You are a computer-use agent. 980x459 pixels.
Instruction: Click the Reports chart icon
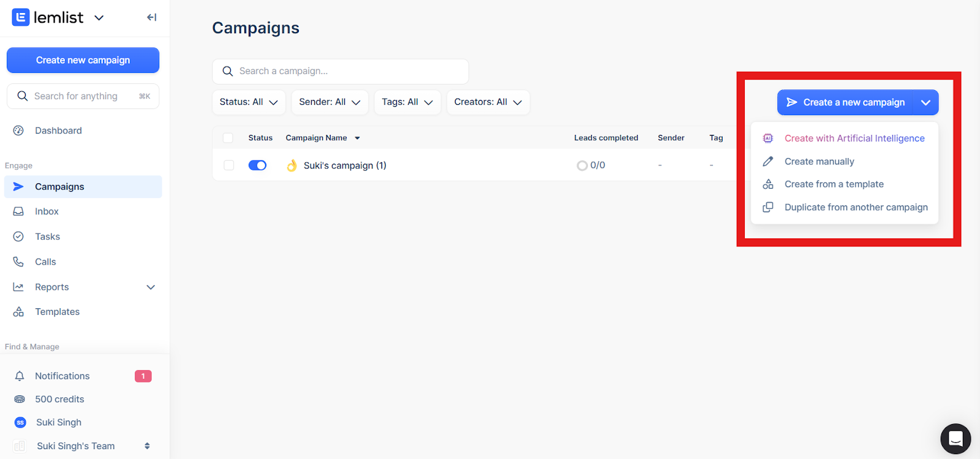pos(18,287)
